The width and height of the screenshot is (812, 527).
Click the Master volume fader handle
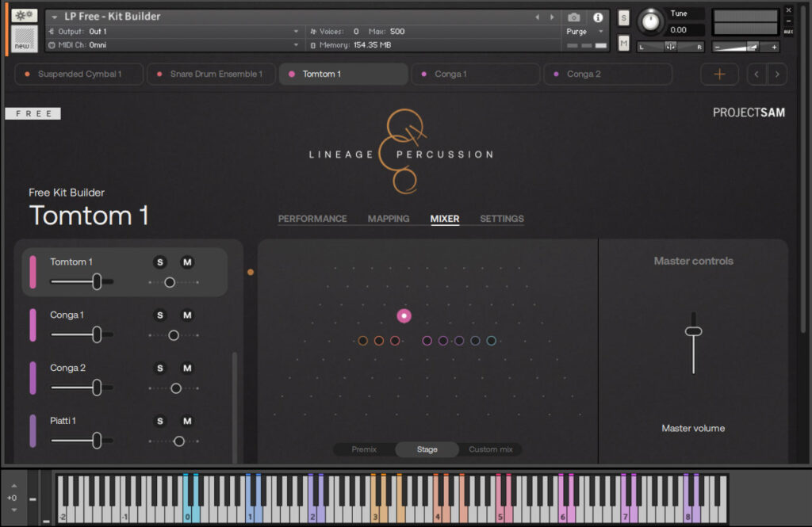(694, 331)
